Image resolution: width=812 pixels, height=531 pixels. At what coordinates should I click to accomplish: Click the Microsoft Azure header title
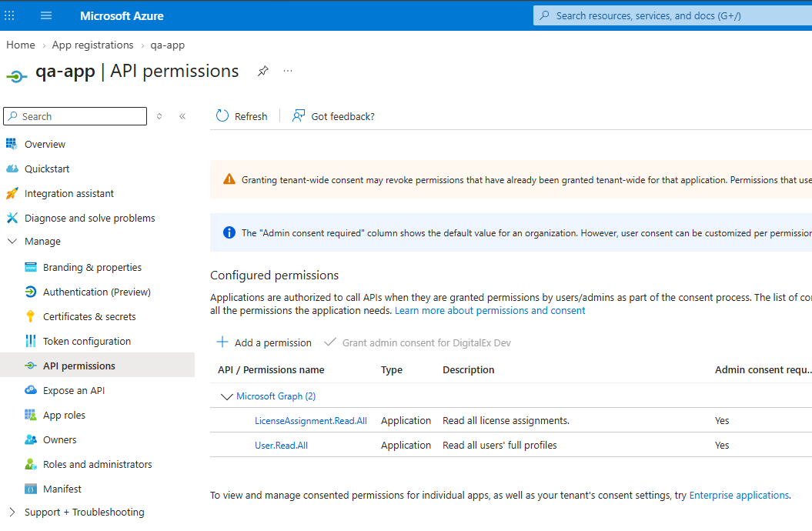coord(122,16)
